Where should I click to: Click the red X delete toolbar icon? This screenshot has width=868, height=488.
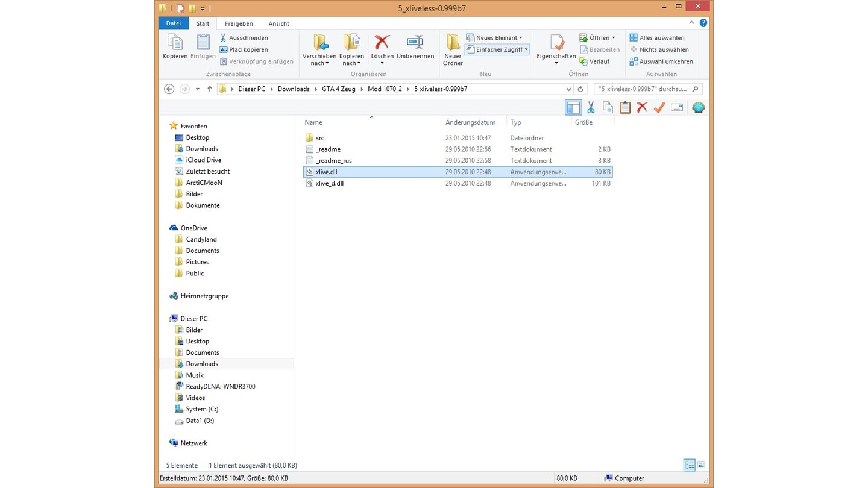click(642, 107)
